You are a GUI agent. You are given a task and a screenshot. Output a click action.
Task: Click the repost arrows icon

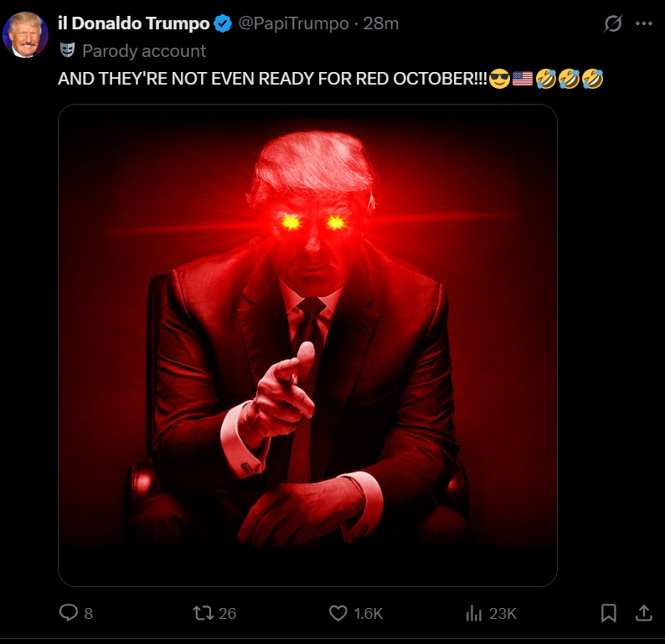[204, 613]
